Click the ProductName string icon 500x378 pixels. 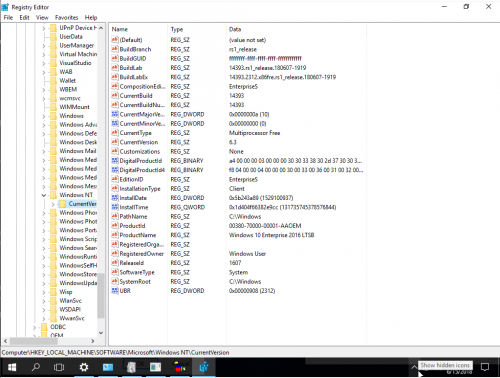pyautogui.click(x=115, y=235)
